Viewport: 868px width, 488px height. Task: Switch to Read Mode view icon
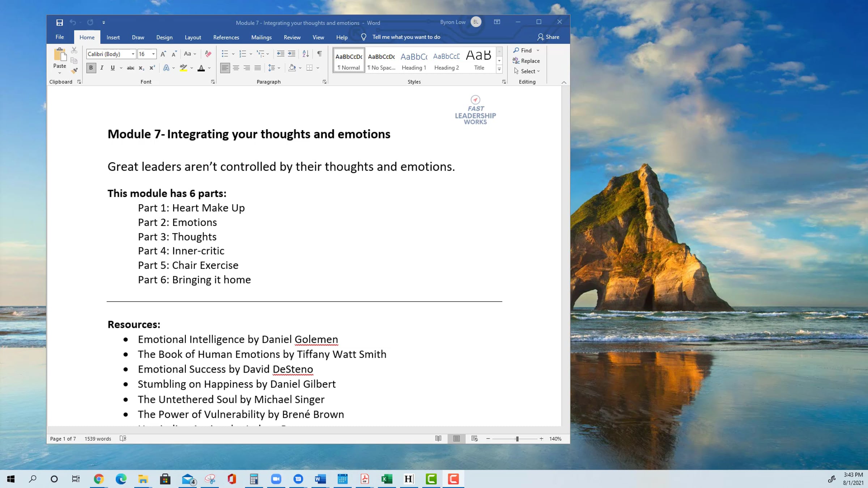(x=438, y=438)
